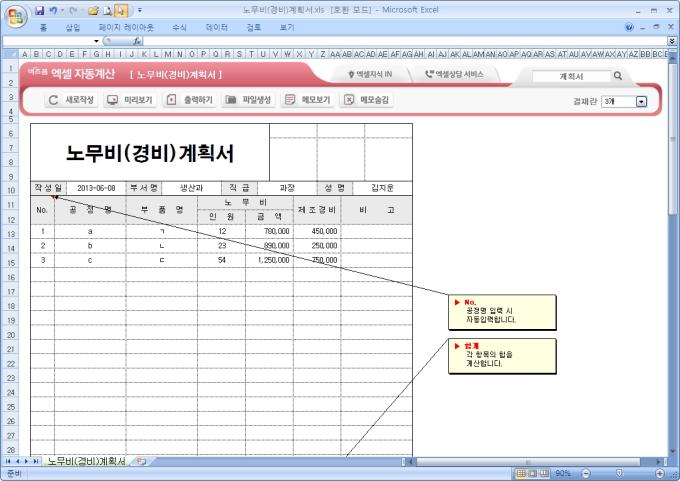Click column header M
The image size is (680, 481).
point(167,54)
